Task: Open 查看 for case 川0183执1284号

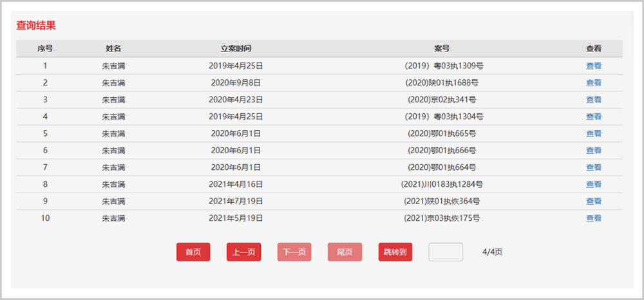Action: (x=593, y=184)
